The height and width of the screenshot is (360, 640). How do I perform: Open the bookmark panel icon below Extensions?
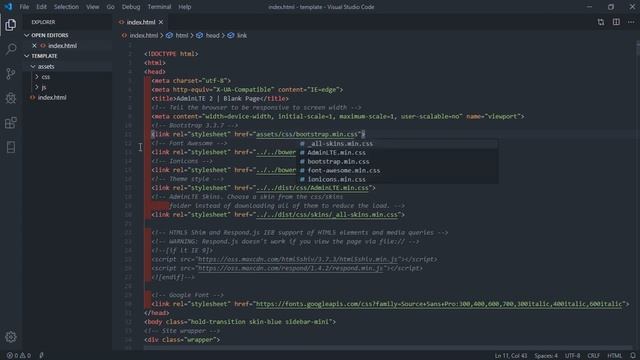click(11, 147)
